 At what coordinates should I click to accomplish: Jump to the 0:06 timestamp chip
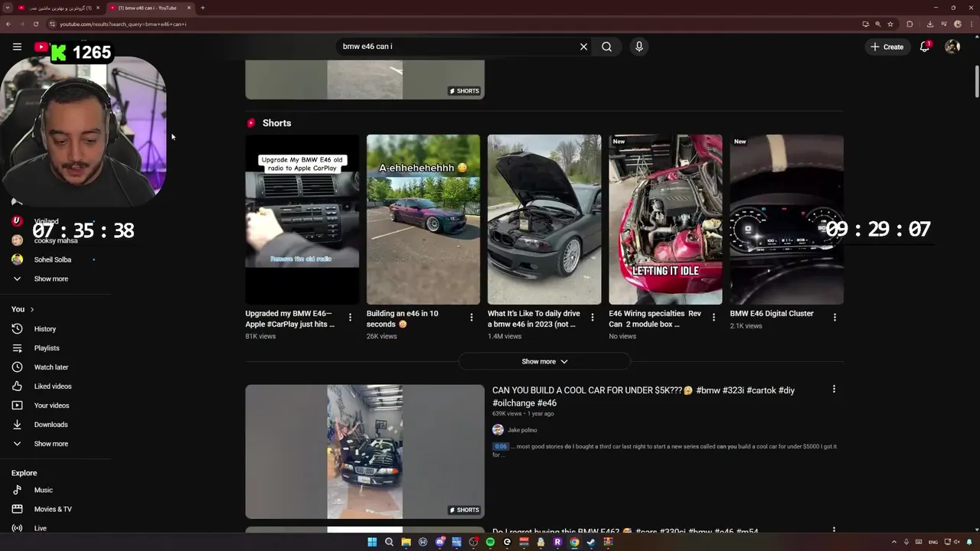(501, 446)
